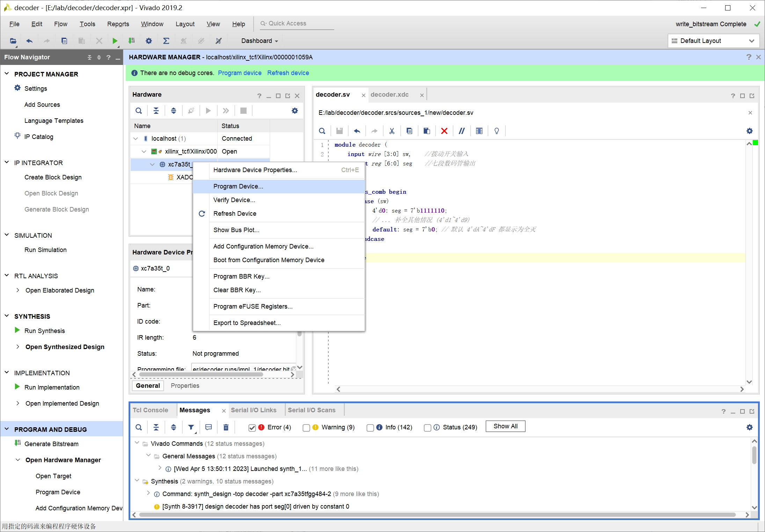Enable the Info messages checkbox
Image resolution: width=765 pixels, height=532 pixels.
(x=370, y=428)
